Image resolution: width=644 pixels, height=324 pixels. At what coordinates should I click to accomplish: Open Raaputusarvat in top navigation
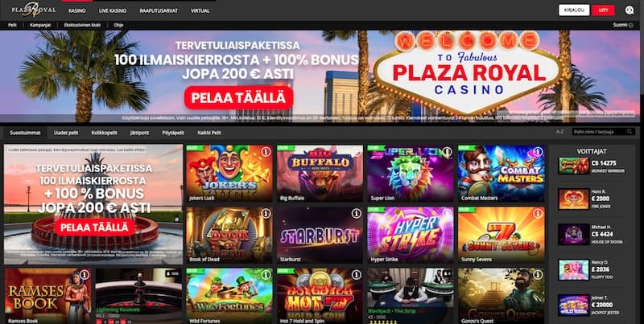point(159,10)
